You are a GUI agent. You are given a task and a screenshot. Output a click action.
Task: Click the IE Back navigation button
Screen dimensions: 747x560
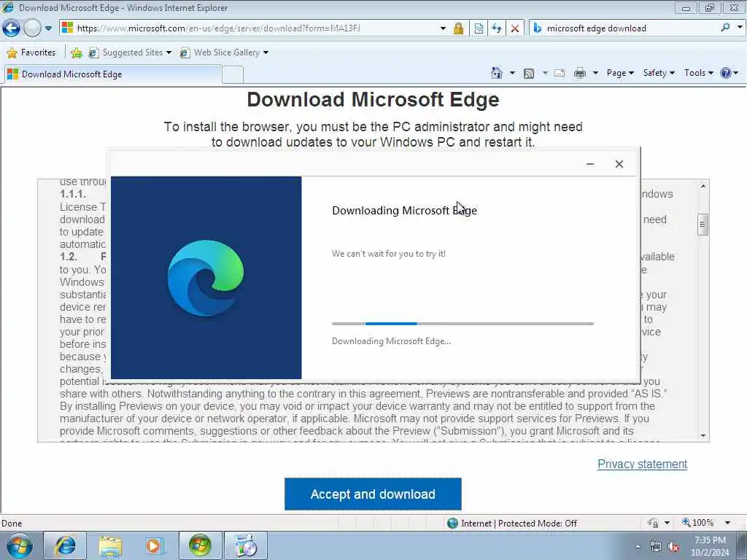(x=11, y=28)
